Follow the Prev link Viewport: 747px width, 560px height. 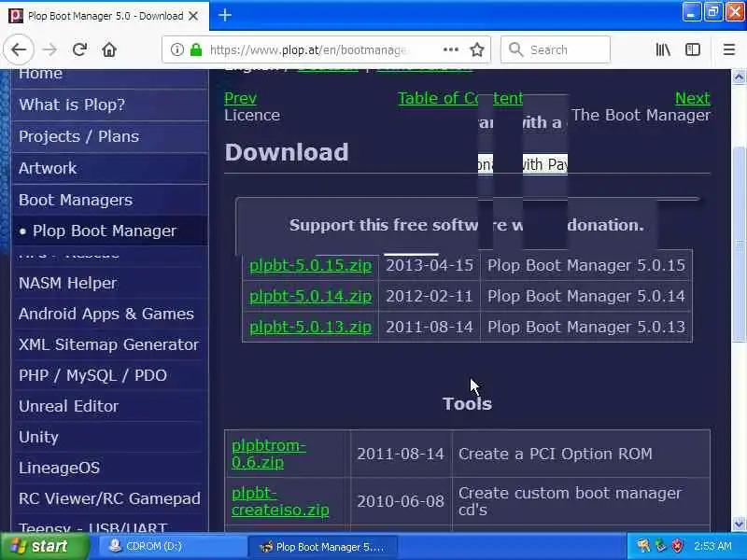click(x=240, y=98)
